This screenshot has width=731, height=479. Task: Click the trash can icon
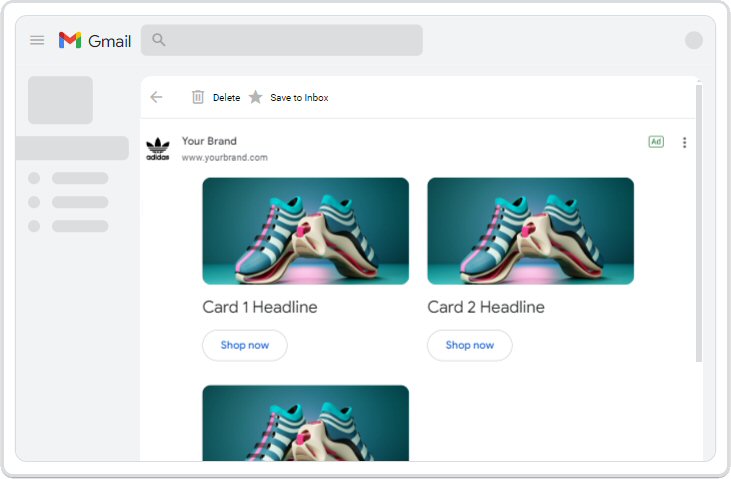click(198, 97)
